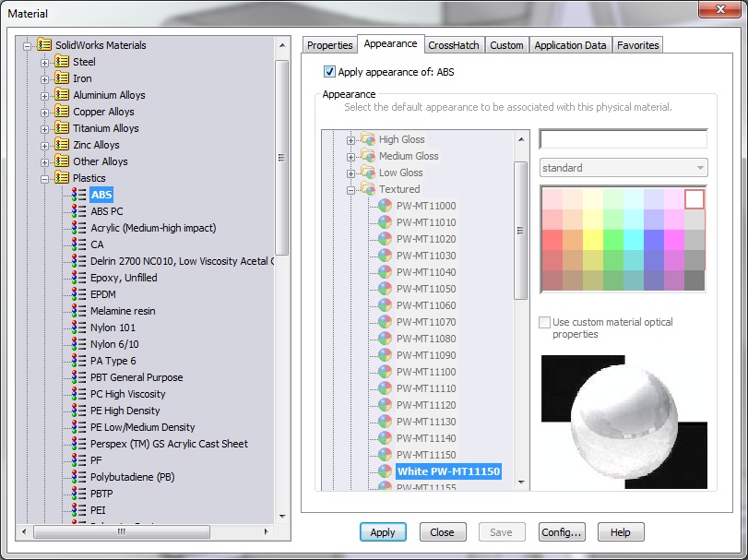This screenshot has height=560, width=748.
Task: Select the PE High Density material
Action: (x=125, y=411)
